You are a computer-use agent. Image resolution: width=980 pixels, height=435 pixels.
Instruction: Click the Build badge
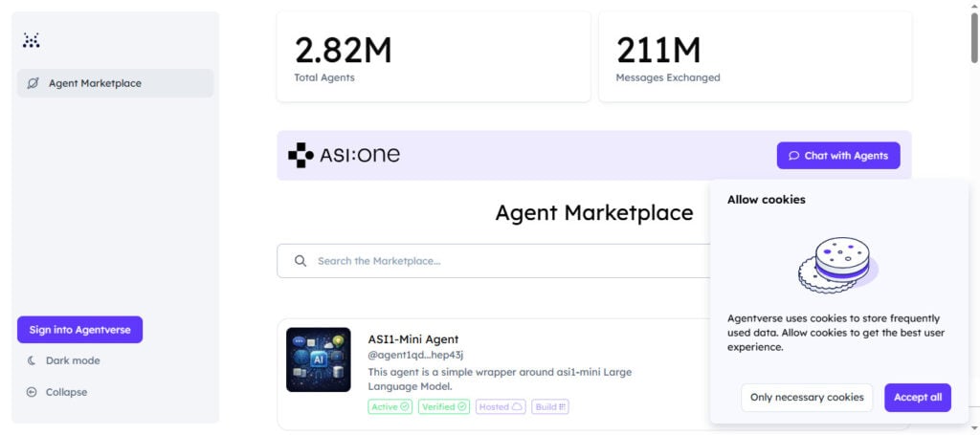(550, 407)
